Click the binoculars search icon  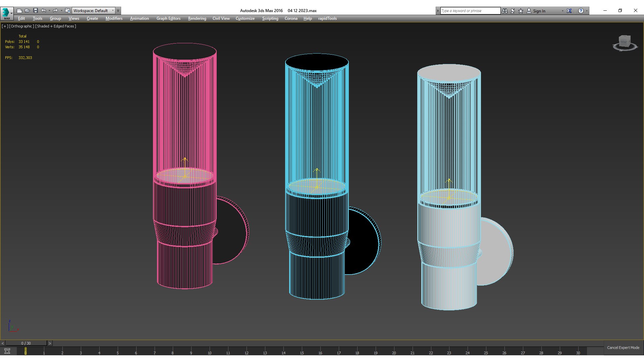(505, 11)
